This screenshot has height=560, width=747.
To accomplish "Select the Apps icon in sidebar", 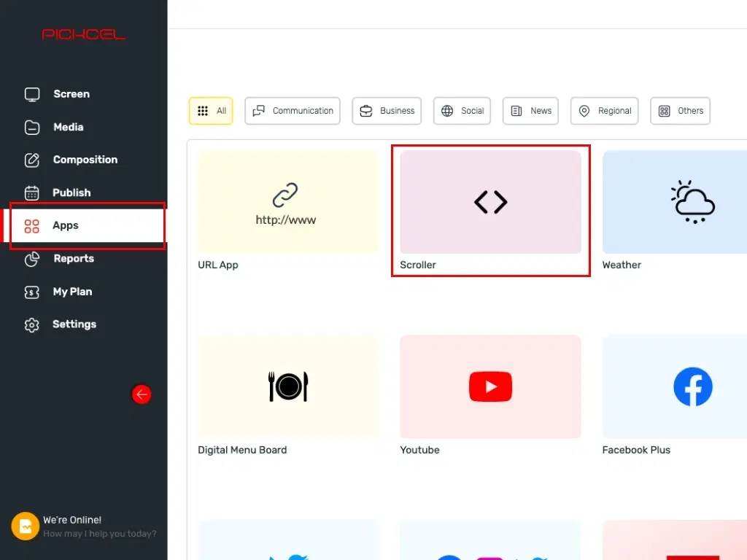I will (x=32, y=225).
